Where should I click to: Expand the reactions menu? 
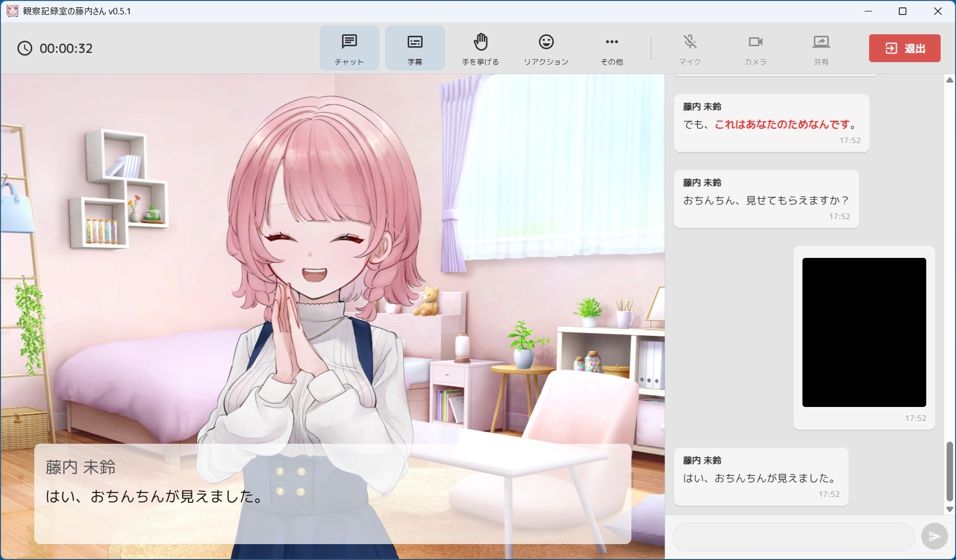545,48
